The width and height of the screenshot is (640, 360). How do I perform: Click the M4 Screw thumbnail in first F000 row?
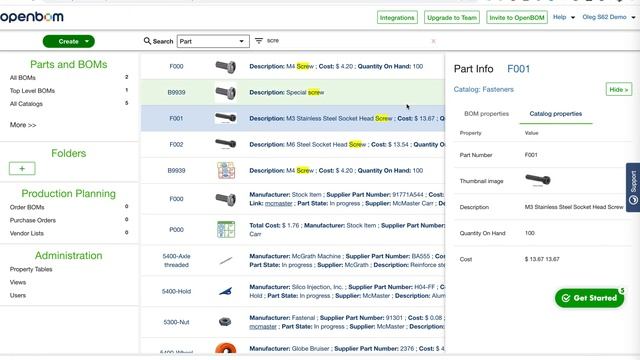226,67
